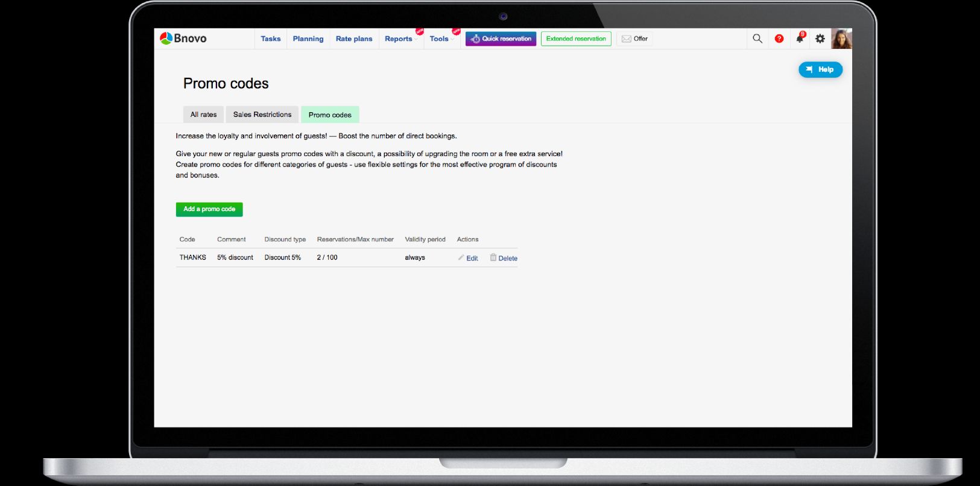Image resolution: width=980 pixels, height=486 pixels.
Task: Click the Add a promo code button
Action: point(209,209)
